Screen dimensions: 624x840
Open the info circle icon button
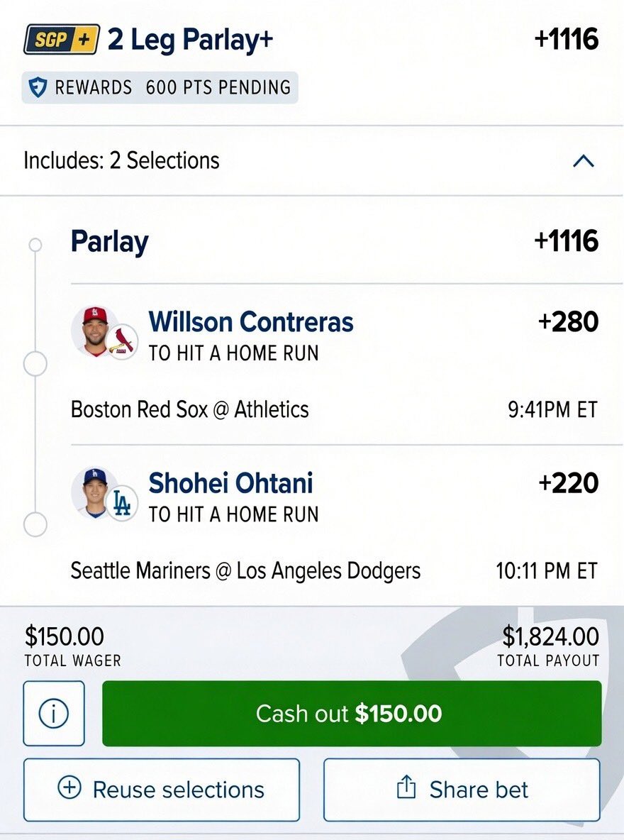[54, 713]
